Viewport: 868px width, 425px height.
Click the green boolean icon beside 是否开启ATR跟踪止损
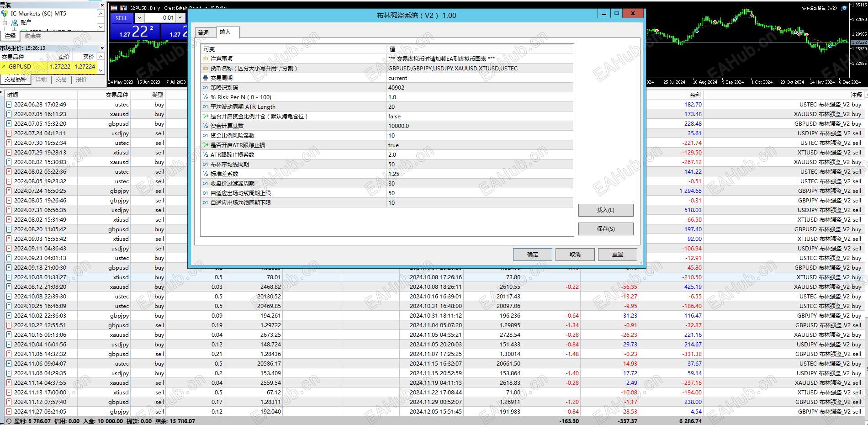(x=205, y=145)
